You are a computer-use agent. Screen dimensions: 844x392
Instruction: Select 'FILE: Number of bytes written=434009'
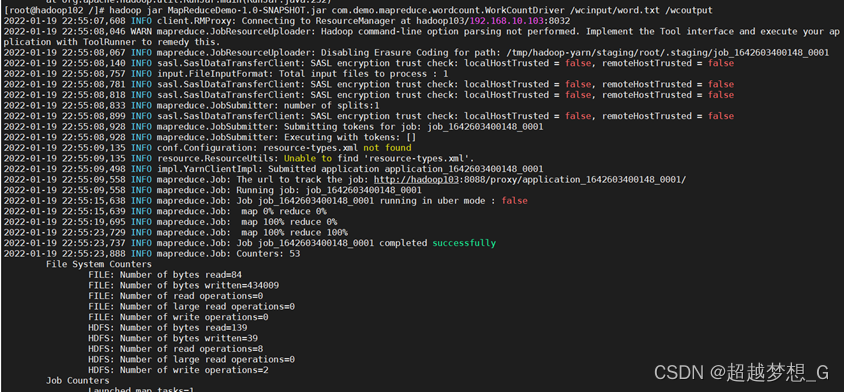pyautogui.click(x=184, y=285)
